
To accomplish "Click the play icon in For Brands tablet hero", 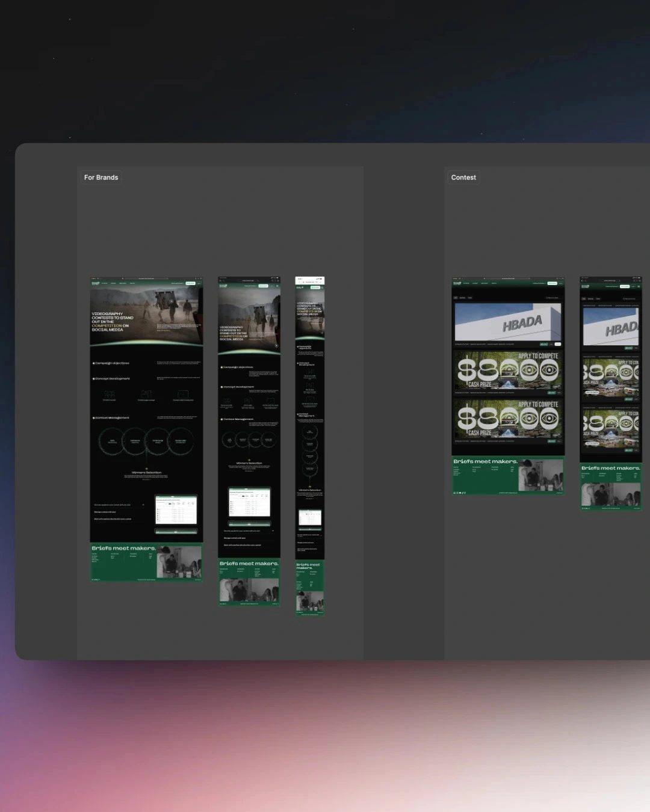I will click(x=276, y=346).
